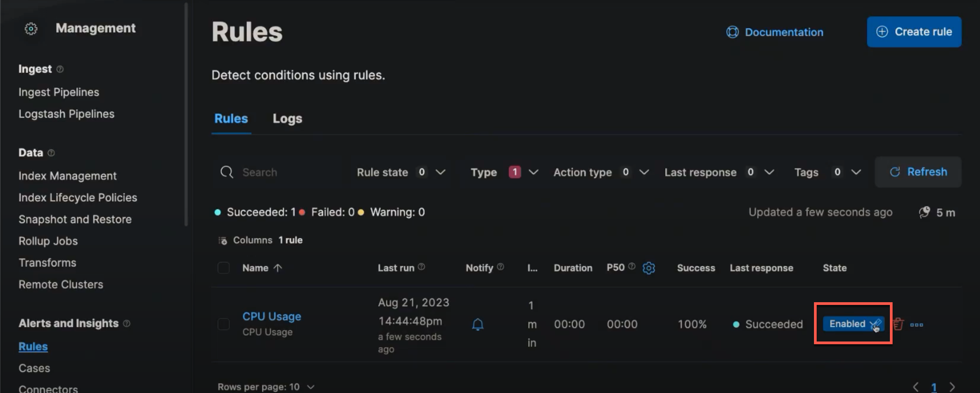Click the gear icon next to P50
The image size is (980, 393).
(649, 267)
